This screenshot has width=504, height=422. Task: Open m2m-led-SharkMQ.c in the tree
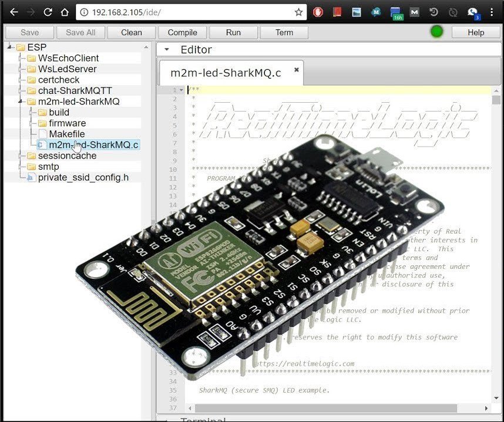(x=93, y=145)
